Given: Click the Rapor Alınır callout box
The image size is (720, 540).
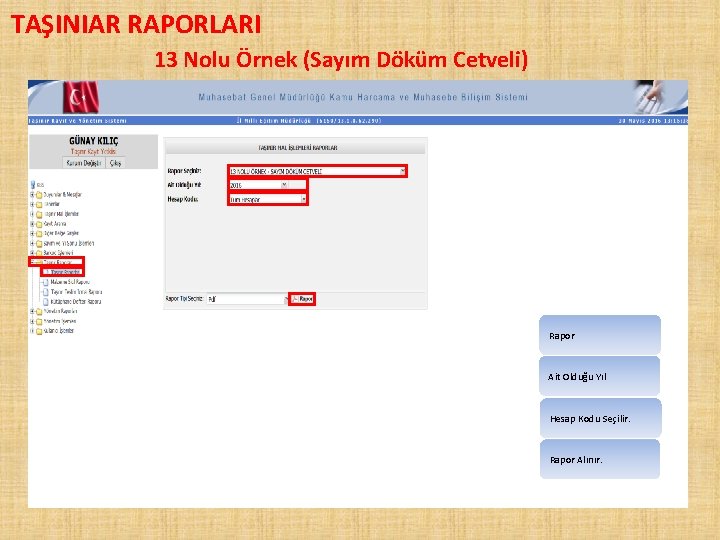Looking at the screenshot, I should pyautogui.click(x=600, y=459).
